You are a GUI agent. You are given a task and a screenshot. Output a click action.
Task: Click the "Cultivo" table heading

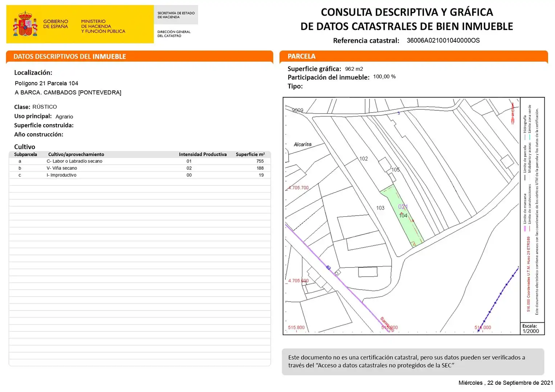pyautogui.click(x=25, y=147)
